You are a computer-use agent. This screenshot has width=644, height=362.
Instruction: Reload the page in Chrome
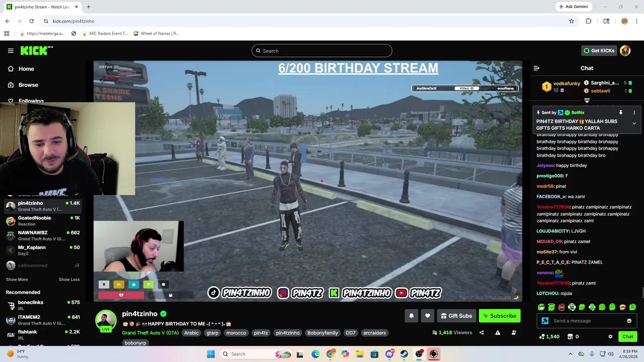click(31, 21)
